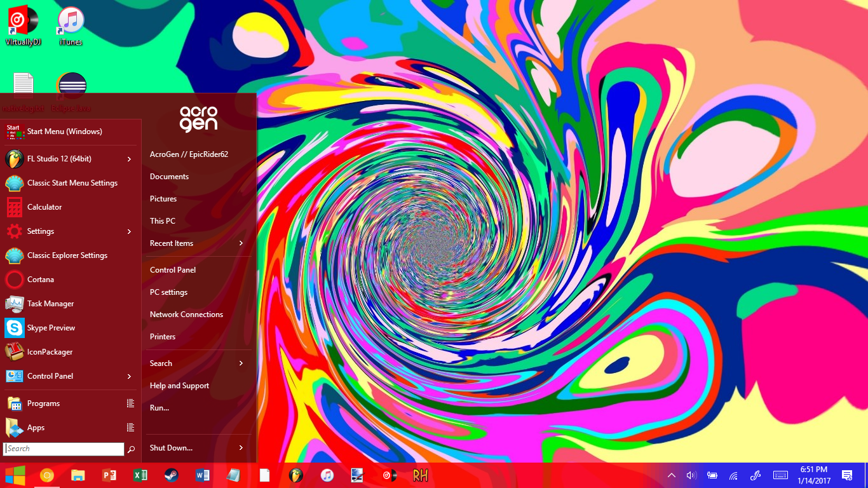Viewport: 868px width, 488px height.
Task: Open Network Connections
Action: pos(197,315)
